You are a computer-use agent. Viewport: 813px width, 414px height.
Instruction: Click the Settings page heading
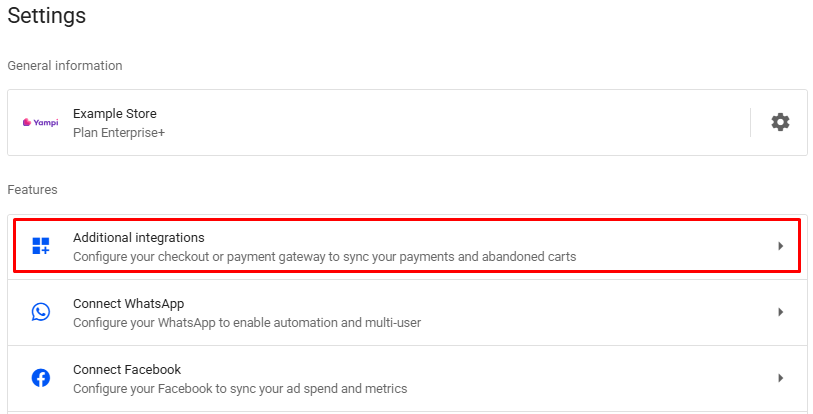pyautogui.click(x=46, y=16)
